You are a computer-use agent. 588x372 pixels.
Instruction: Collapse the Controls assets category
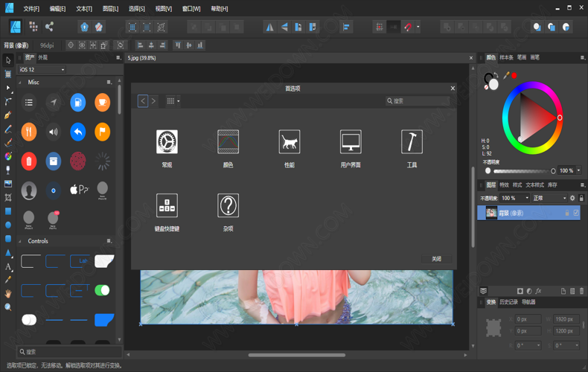tap(20, 241)
